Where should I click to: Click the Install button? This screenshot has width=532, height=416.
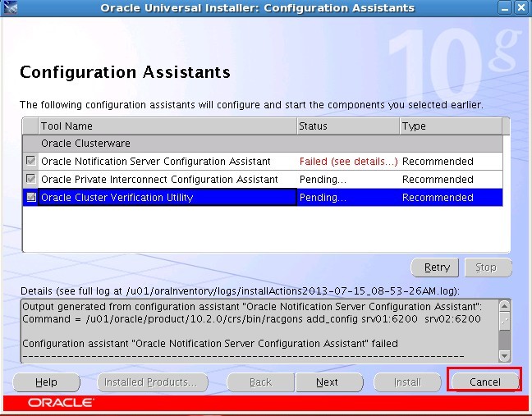(x=407, y=382)
